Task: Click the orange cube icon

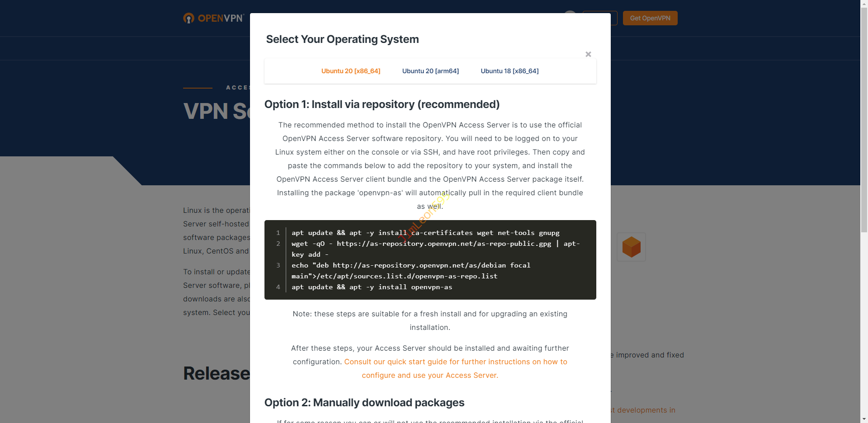Action: [x=631, y=247]
